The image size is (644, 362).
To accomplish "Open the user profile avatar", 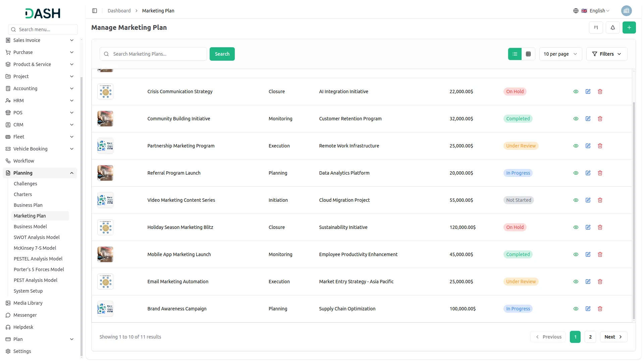I will [626, 11].
